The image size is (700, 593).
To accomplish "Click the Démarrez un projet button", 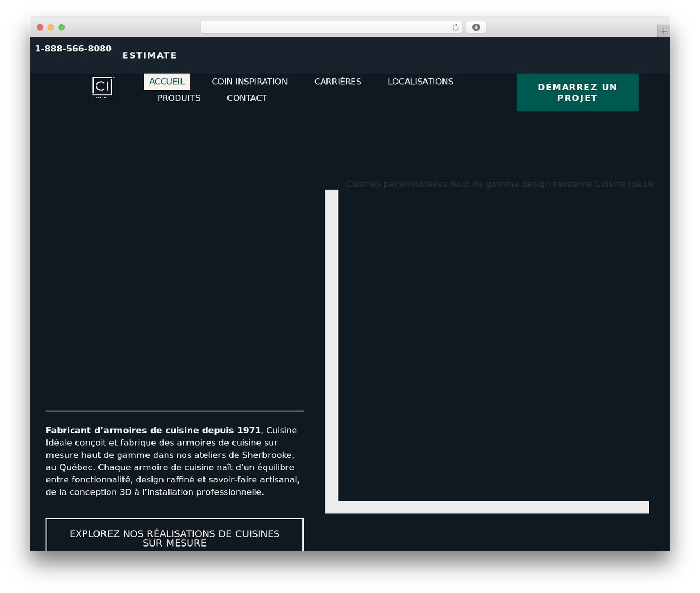I will pos(577,92).
